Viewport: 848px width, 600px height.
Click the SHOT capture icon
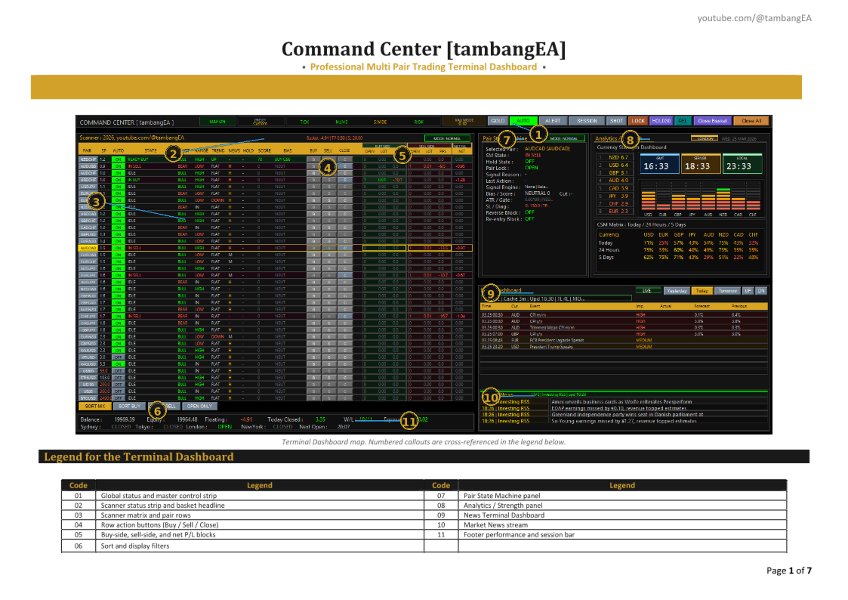615,118
